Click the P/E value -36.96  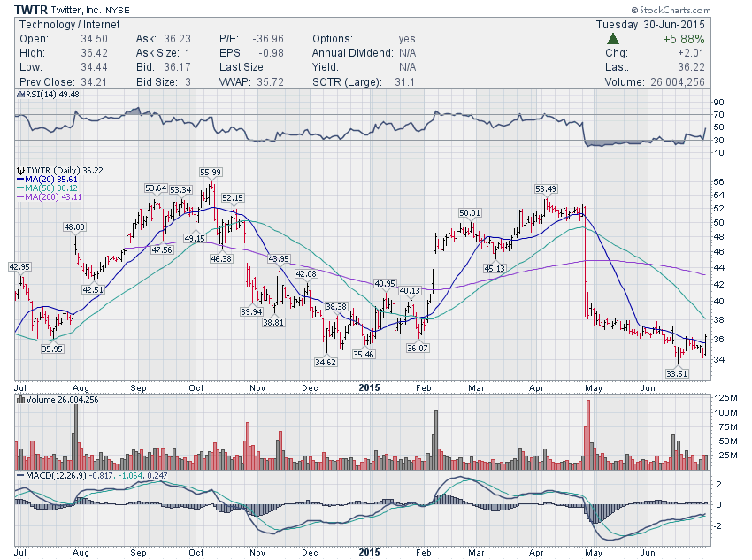[268, 39]
